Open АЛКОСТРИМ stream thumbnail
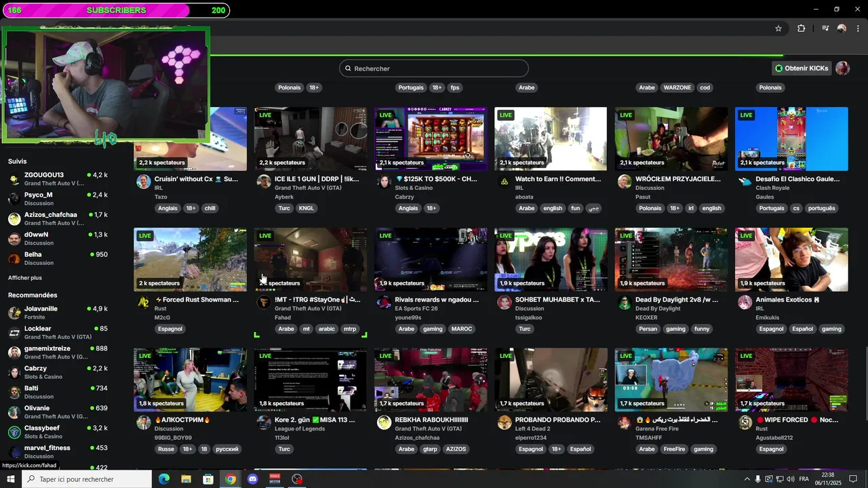This screenshot has width=868, height=488. [191, 380]
